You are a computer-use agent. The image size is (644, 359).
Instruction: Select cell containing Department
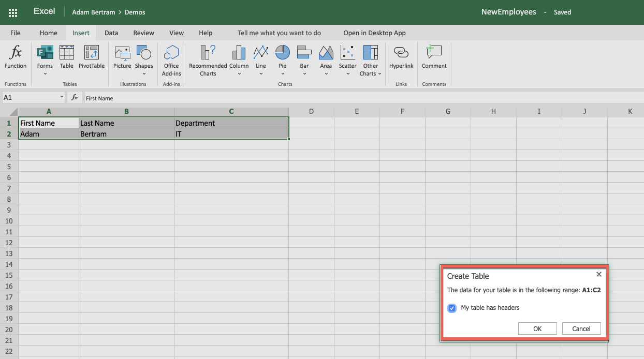tap(231, 123)
